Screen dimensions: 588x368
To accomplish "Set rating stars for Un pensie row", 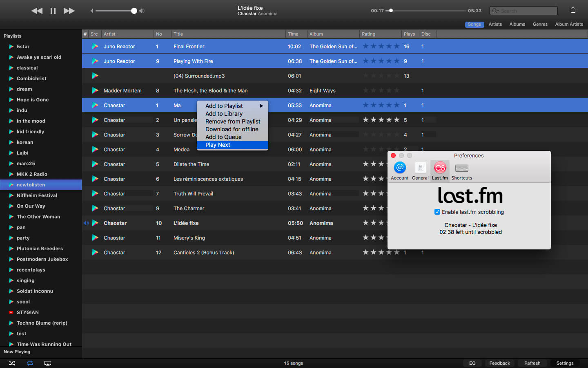I will click(x=381, y=120).
